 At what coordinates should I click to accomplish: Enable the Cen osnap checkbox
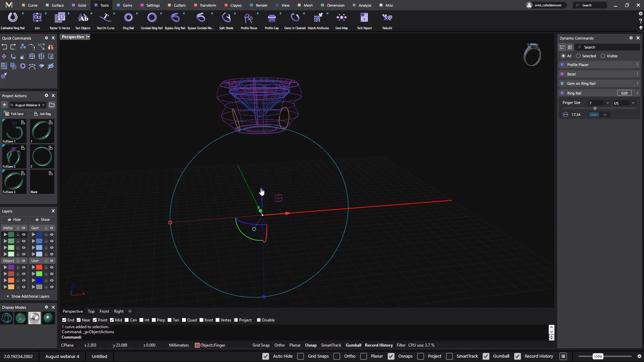[127, 320]
